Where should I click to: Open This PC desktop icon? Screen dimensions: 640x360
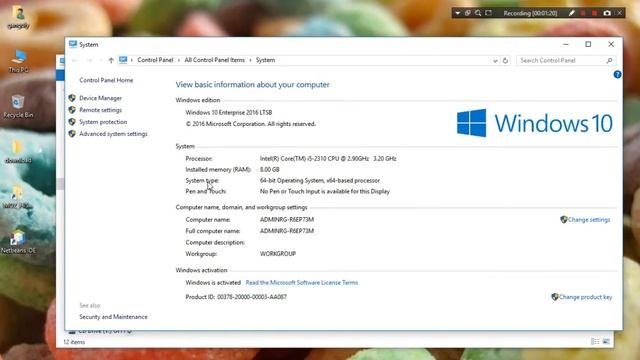pos(18,61)
